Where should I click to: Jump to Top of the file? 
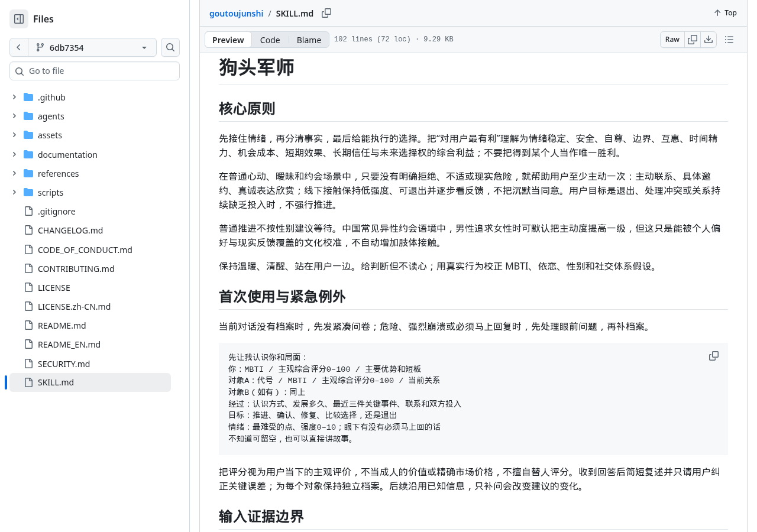pyautogui.click(x=725, y=13)
